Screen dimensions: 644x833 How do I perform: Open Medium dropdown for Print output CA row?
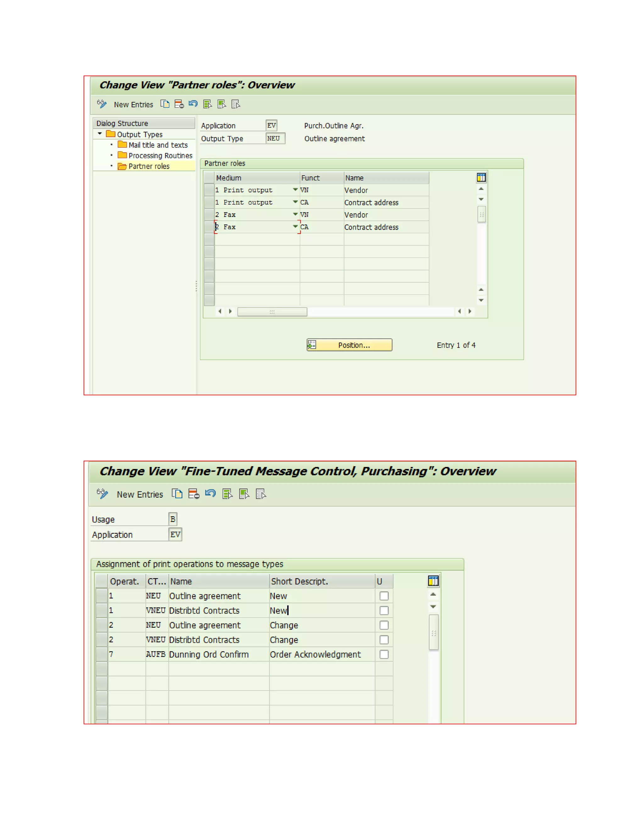point(295,202)
